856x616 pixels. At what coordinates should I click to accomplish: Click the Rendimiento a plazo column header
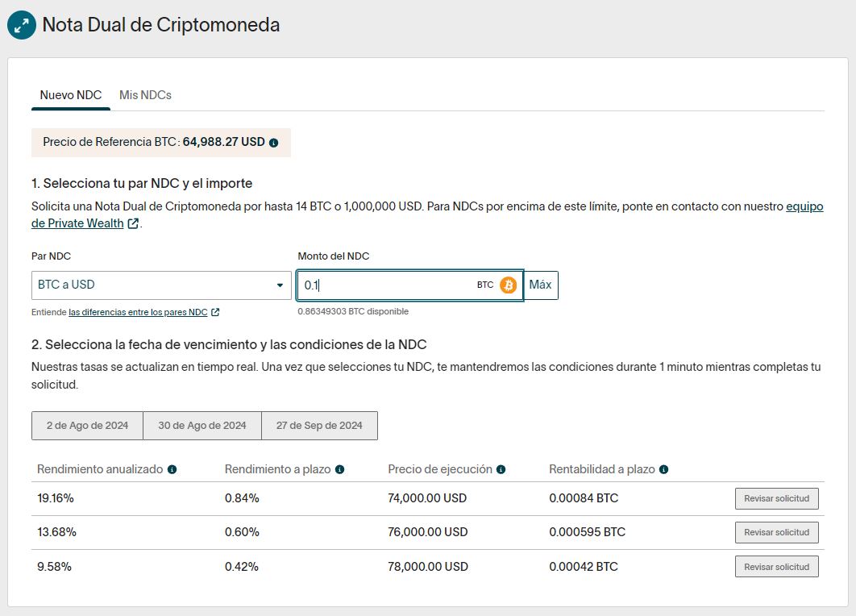pyautogui.click(x=277, y=469)
